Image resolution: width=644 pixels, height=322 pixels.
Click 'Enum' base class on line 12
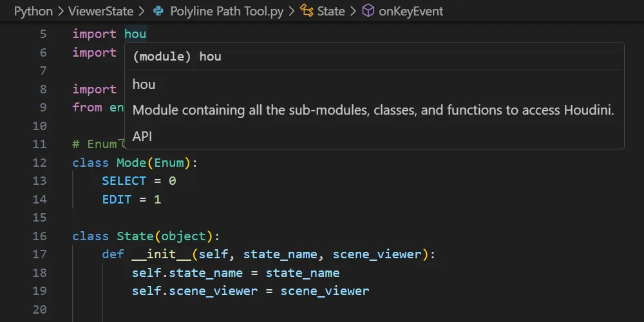coord(169,163)
